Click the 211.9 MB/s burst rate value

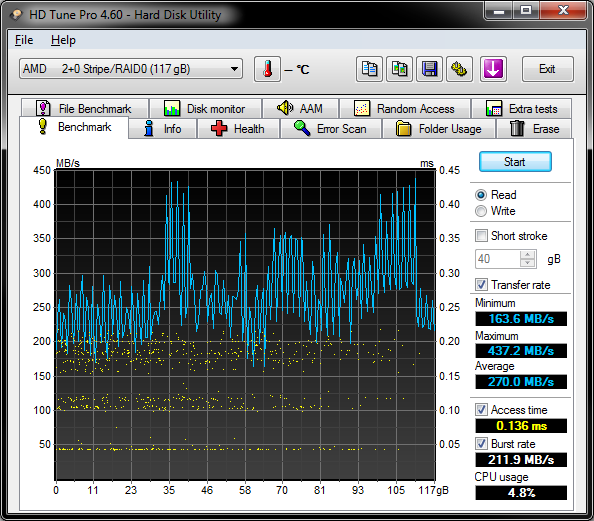pos(521,460)
